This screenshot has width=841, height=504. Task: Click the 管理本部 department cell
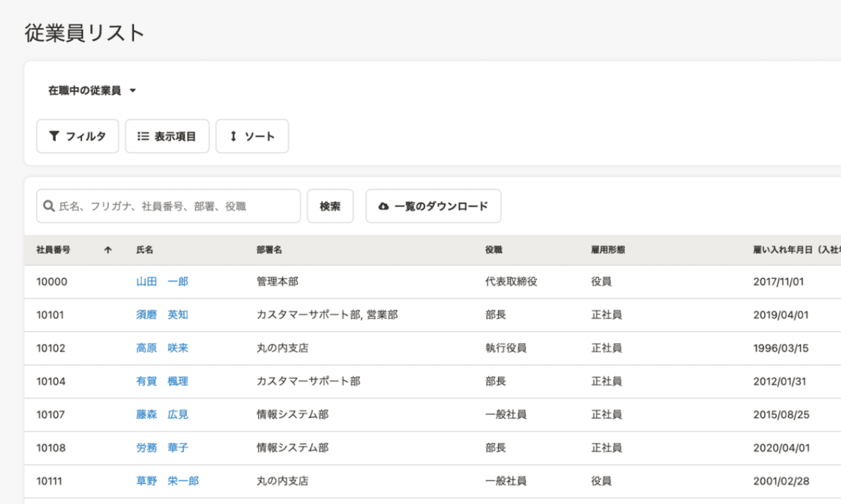[x=277, y=281]
